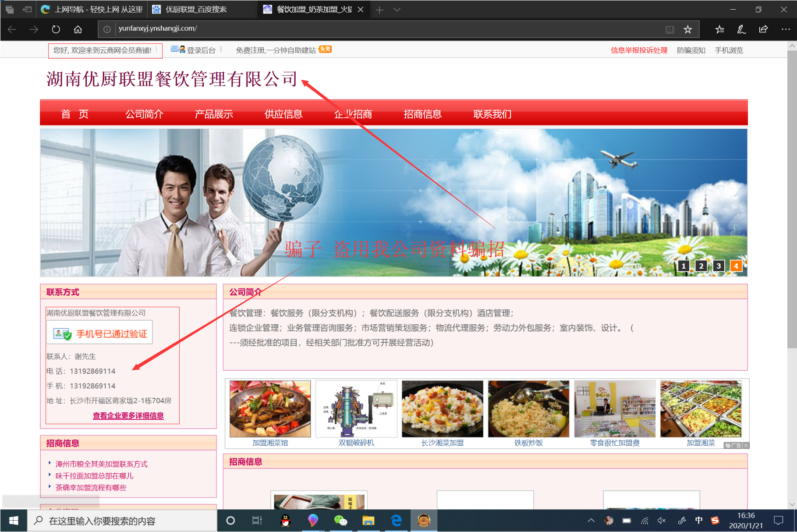
Task: Open reading view icon in address bar
Action: click(669, 29)
